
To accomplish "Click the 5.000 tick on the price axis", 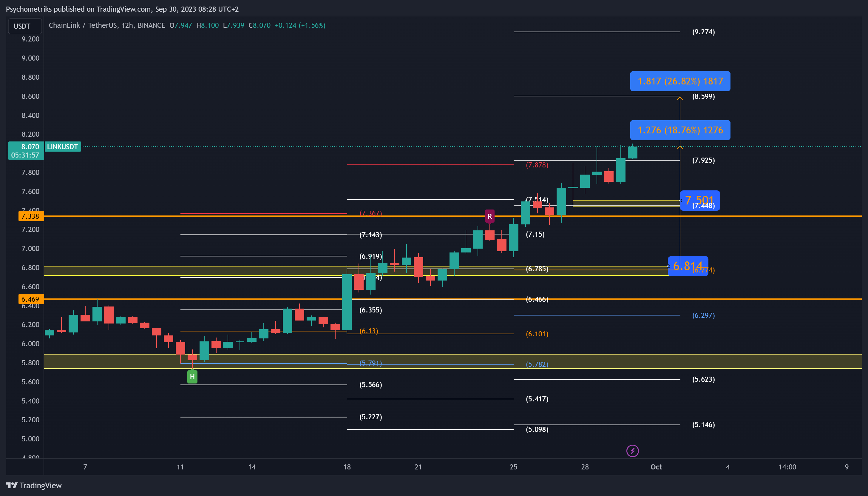I will tap(31, 439).
